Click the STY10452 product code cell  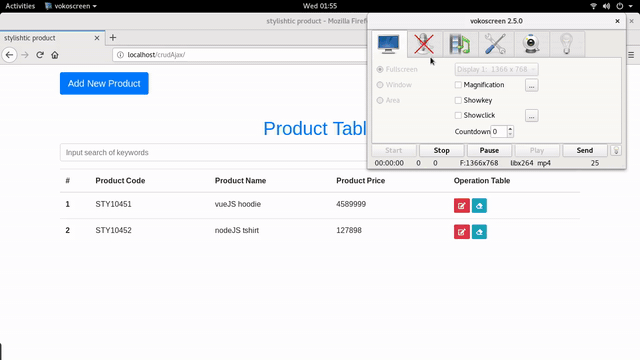[x=113, y=231]
